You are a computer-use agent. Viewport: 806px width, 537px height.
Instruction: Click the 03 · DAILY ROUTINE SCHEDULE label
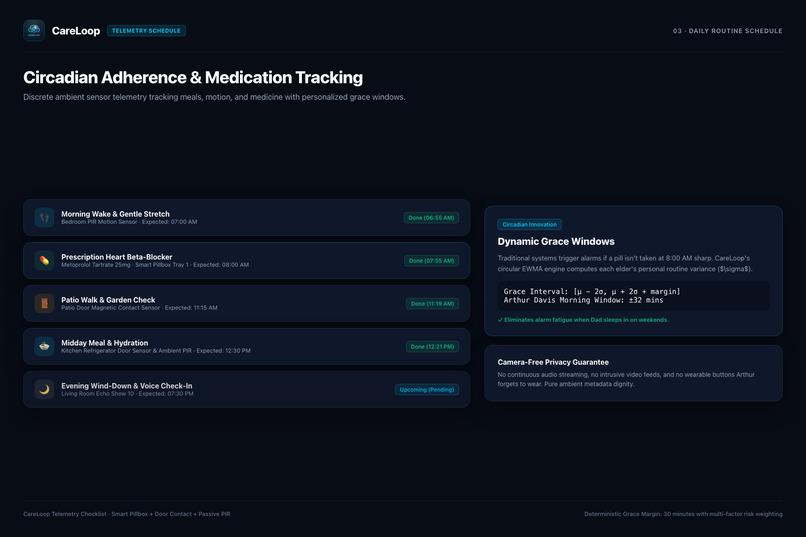(x=727, y=31)
